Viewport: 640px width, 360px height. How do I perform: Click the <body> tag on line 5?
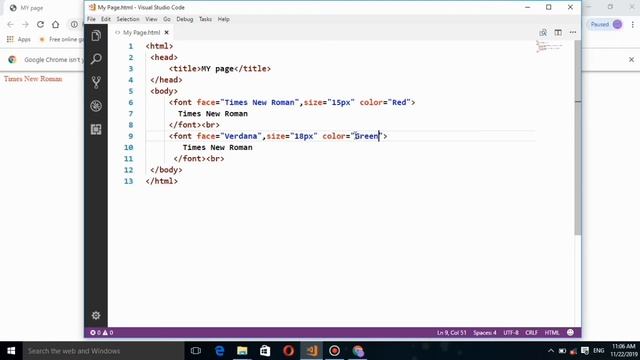(164, 91)
